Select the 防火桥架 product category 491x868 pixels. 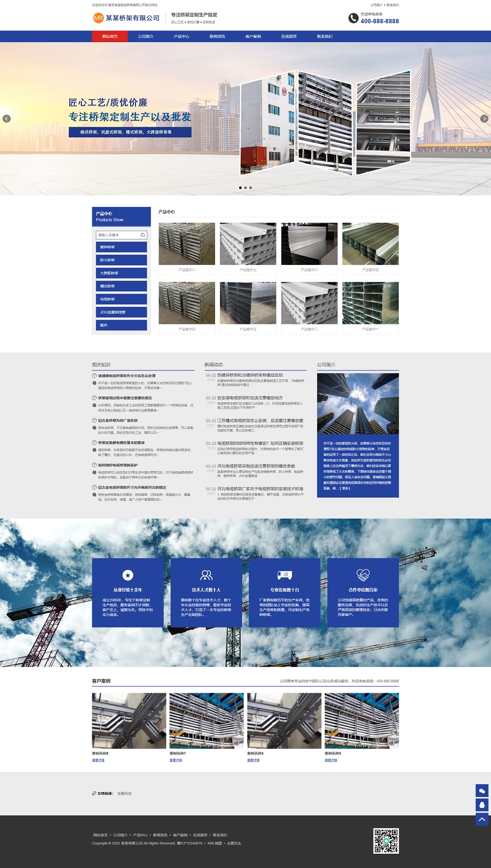[x=121, y=260]
